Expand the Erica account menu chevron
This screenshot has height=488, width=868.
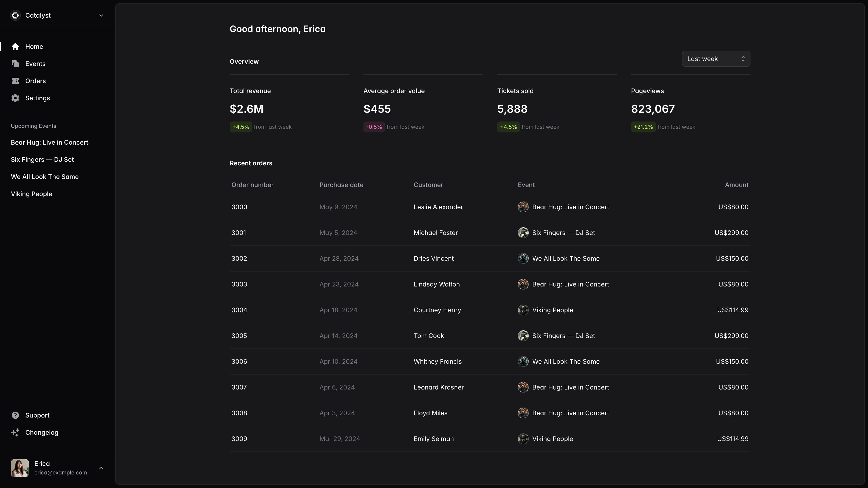click(x=101, y=468)
